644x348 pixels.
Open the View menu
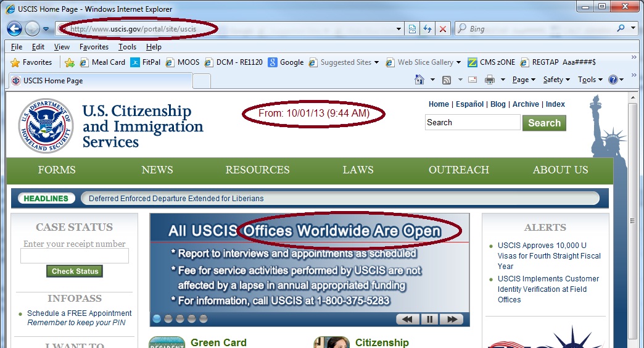62,47
